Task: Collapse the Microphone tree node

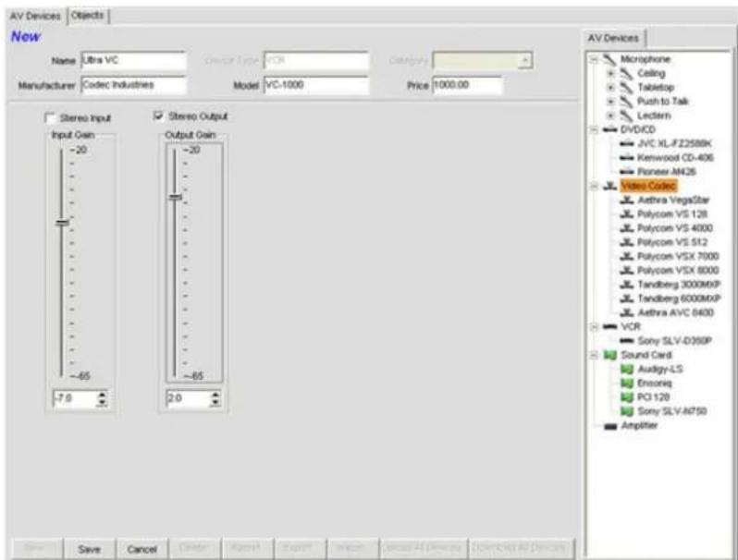Action: pyautogui.click(x=594, y=60)
